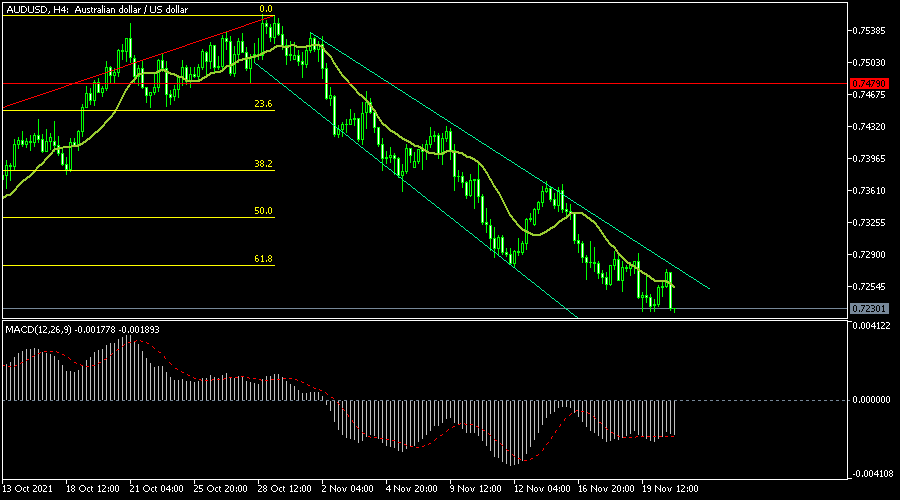
Task: Click the gray 0.72301 current price tag
Action: (869, 309)
